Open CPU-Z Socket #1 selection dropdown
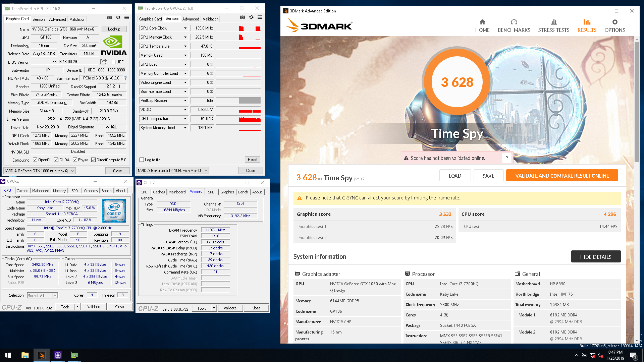644x362 pixels. point(42,295)
